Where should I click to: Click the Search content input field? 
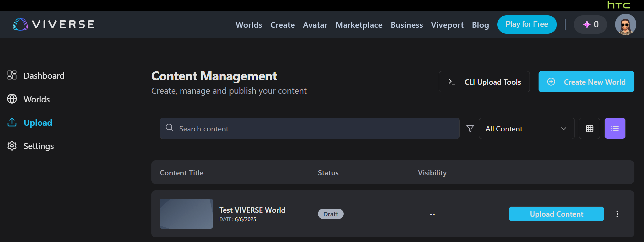click(x=309, y=128)
